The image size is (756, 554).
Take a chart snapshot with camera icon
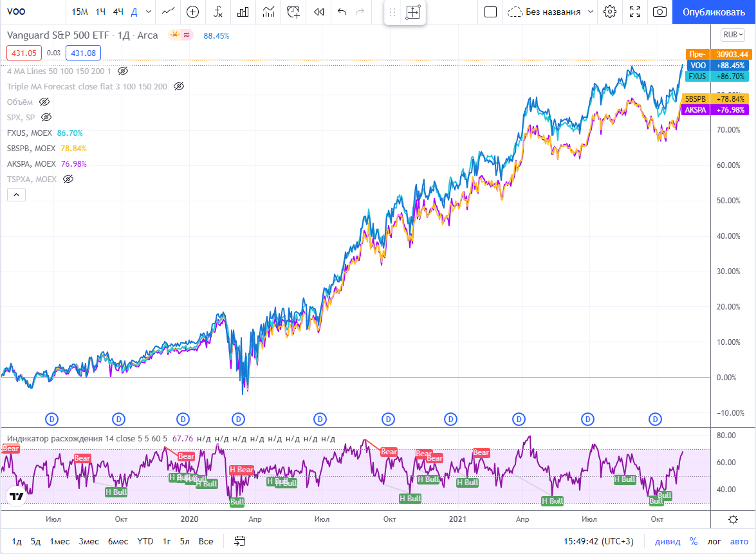(659, 12)
